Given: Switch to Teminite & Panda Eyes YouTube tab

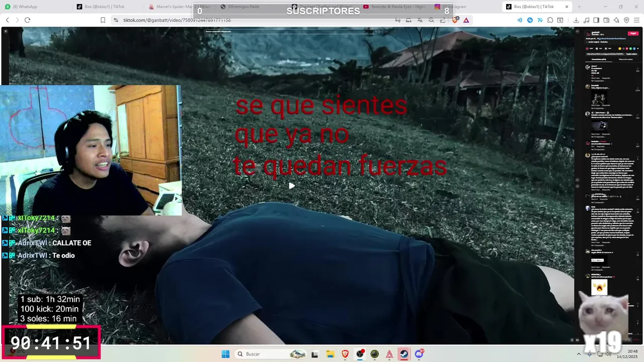Looking at the screenshot, I should pos(395,7).
